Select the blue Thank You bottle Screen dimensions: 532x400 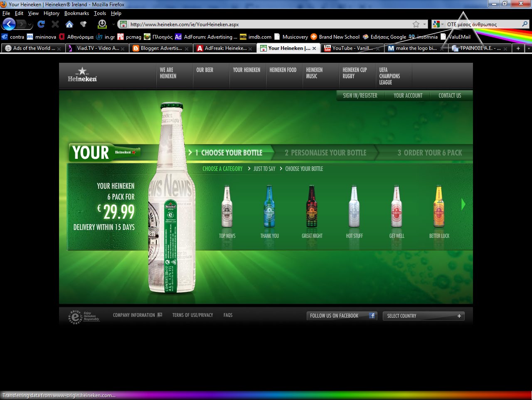coord(269,207)
